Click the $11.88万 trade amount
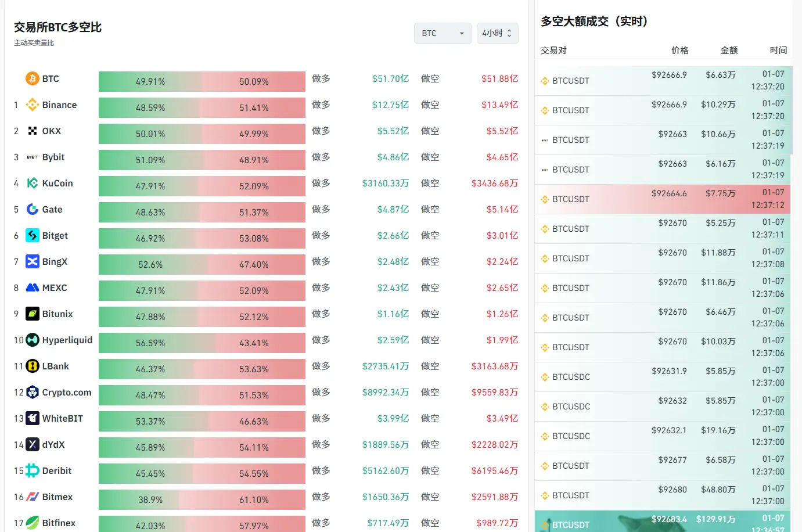802x532 pixels. pyautogui.click(x=718, y=253)
